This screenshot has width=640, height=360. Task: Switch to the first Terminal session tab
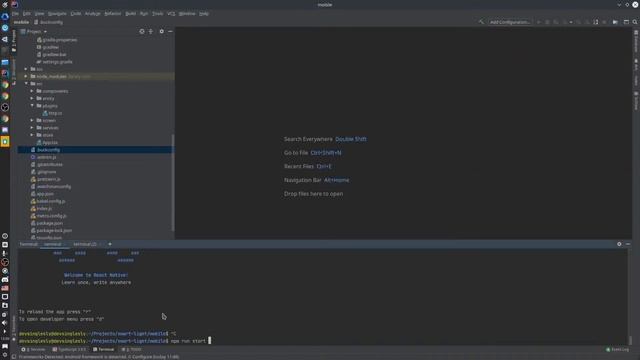(53, 244)
